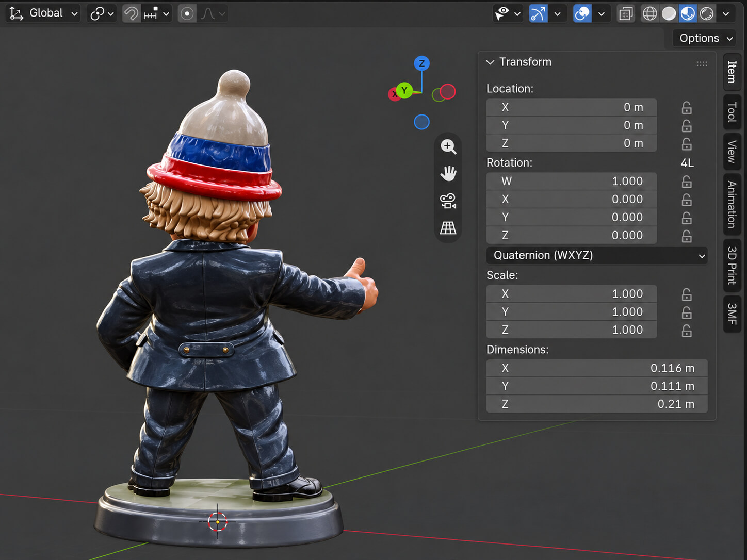Open the snapping options dropdown
The width and height of the screenshot is (747, 560).
coord(156,13)
